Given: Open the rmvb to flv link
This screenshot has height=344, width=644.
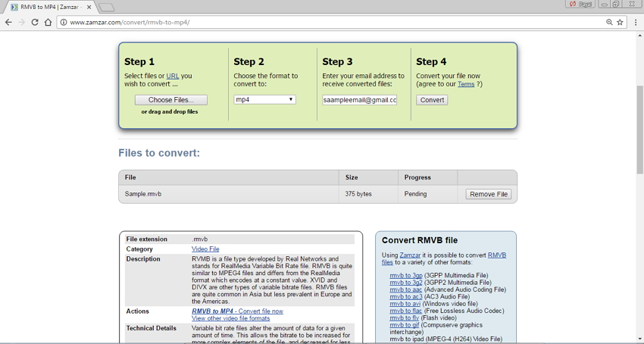Looking at the screenshot, I should [x=404, y=318].
